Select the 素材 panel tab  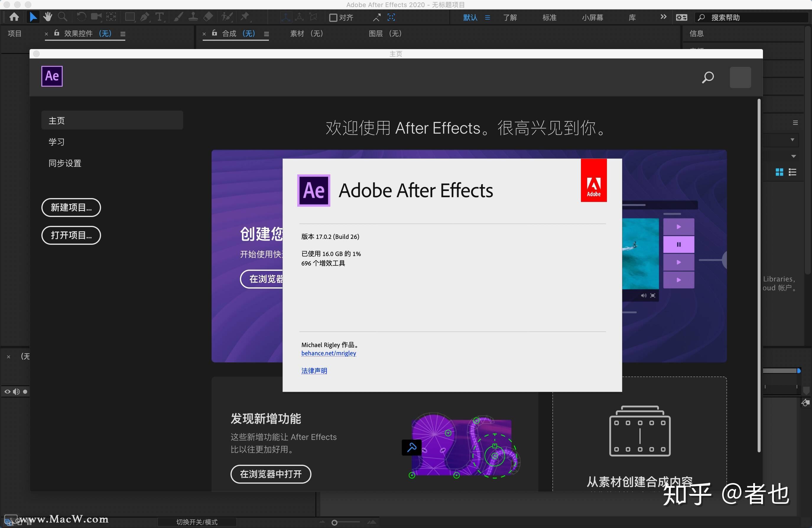[306, 34]
